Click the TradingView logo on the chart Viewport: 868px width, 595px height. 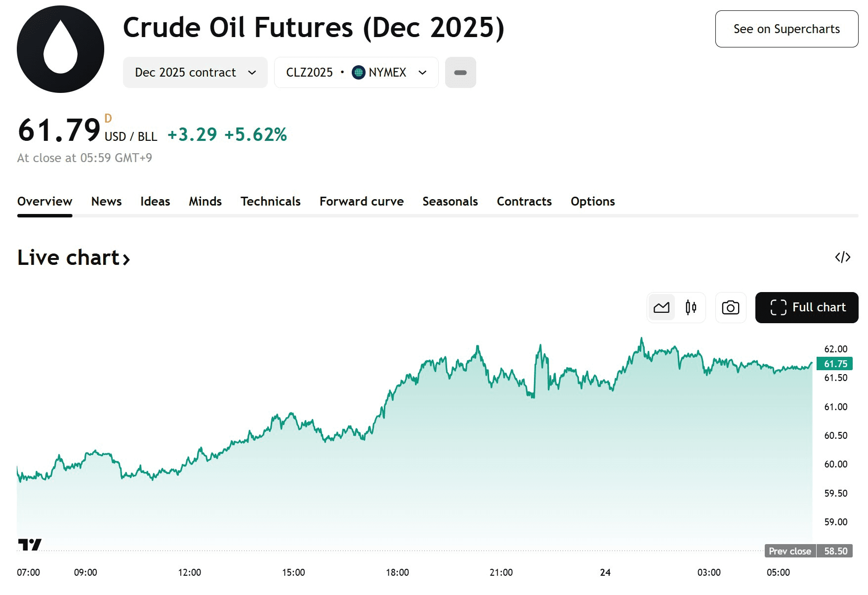[x=30, y=545]
